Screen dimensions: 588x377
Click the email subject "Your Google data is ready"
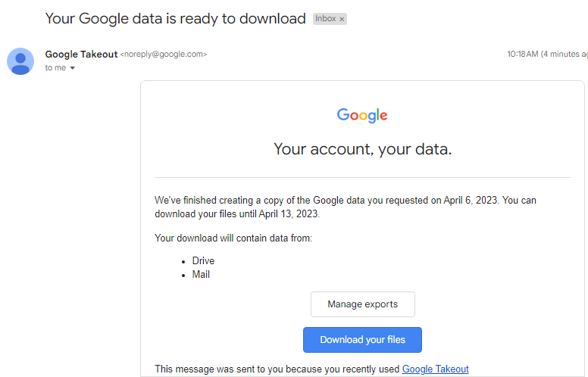[176, 19]
